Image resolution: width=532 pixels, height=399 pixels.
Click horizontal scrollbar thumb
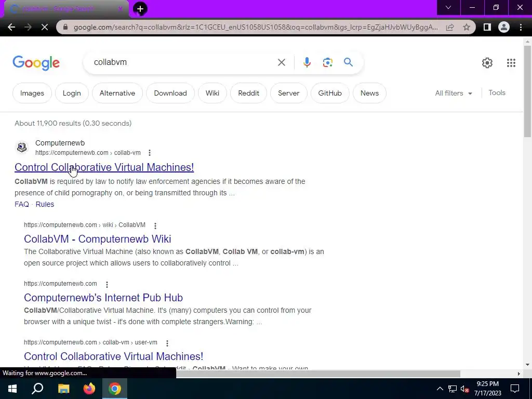[x=318, y=374]
